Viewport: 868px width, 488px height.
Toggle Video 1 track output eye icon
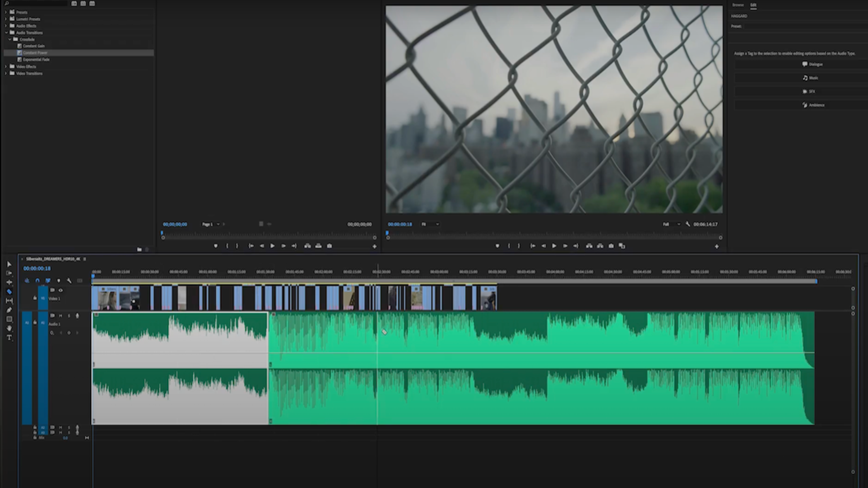coord(60,290)
